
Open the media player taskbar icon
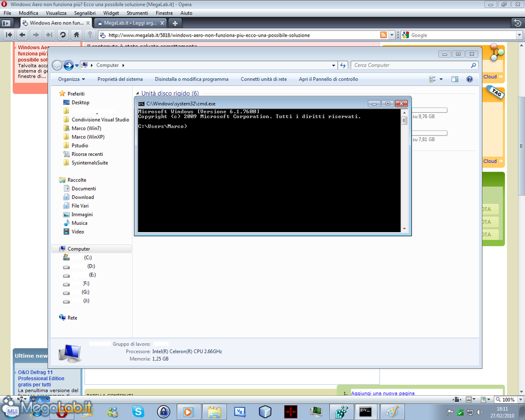point(189,412)
